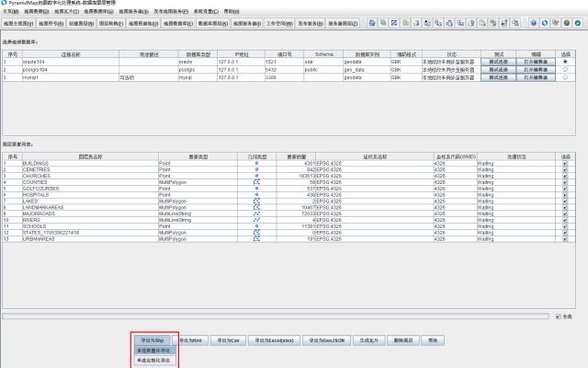The width and height of the screenshot is (588, 368).
Task: Click polygon geometry icon in URBANAREAS row
Action: [257, 239]
